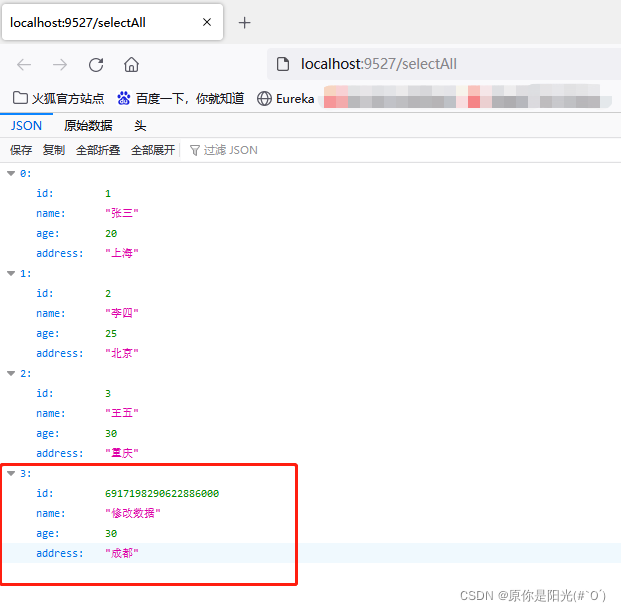Click the id value 1 of item 0
The height and width of the screenshot is (612, 621).
(x=108, y=193)
